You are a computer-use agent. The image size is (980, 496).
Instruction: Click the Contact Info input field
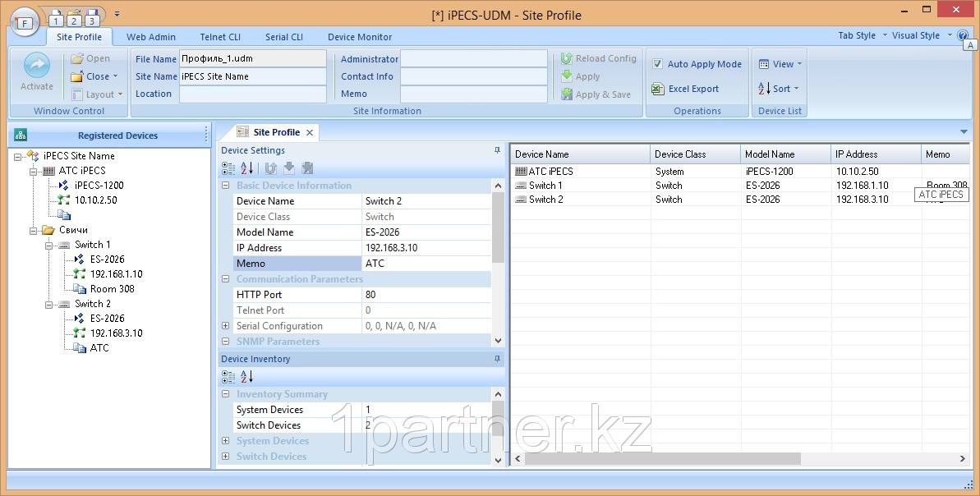474,76
